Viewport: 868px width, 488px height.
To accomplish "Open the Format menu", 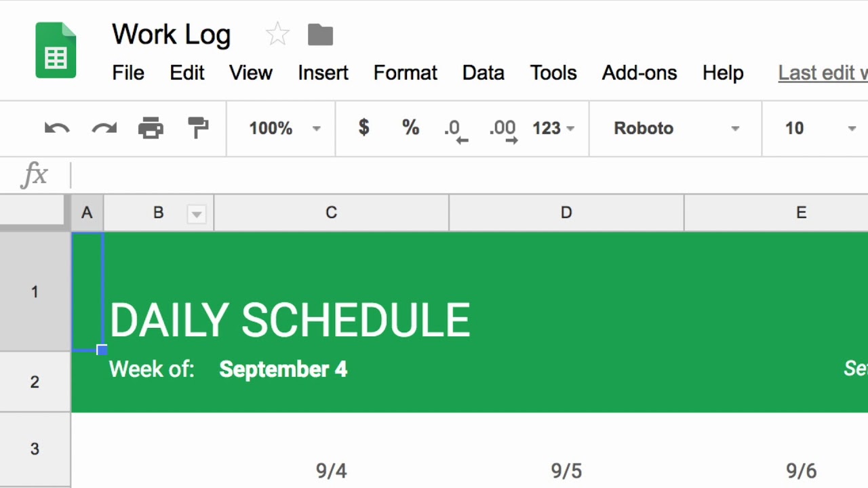I will (x=406, y=73).
